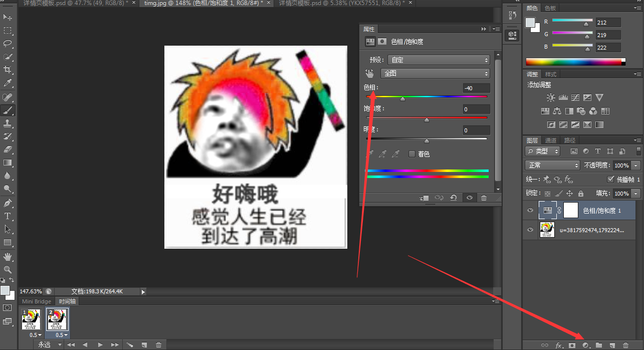Viewport: 644px width, 350px height.
Task: Switch to the 路径 paths tab
Action: click(x=570, y=140)
